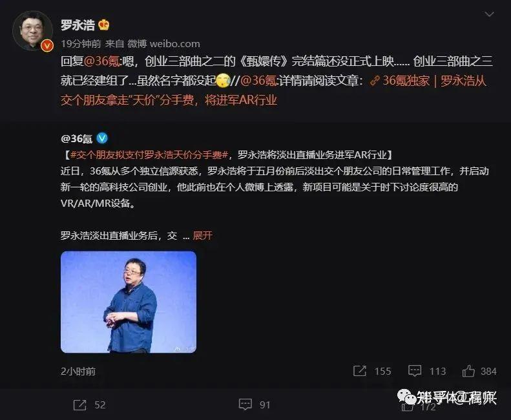Open the quoted @36氪 account name
The height and width of the screenshot is (420, 511).
pos(77,138)
